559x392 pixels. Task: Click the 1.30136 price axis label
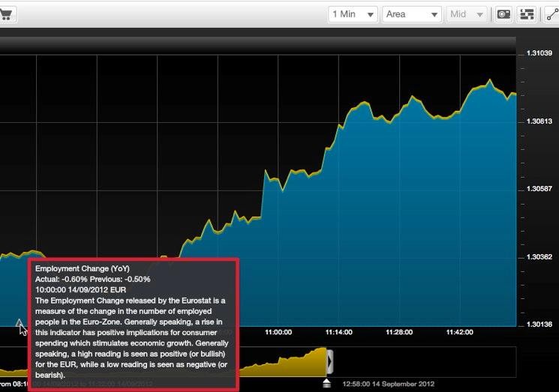click(x=539, y=325)
